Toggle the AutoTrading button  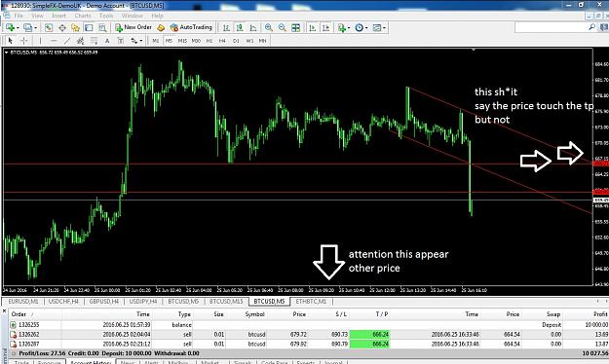pyautogui.click(x=192, y=27)
